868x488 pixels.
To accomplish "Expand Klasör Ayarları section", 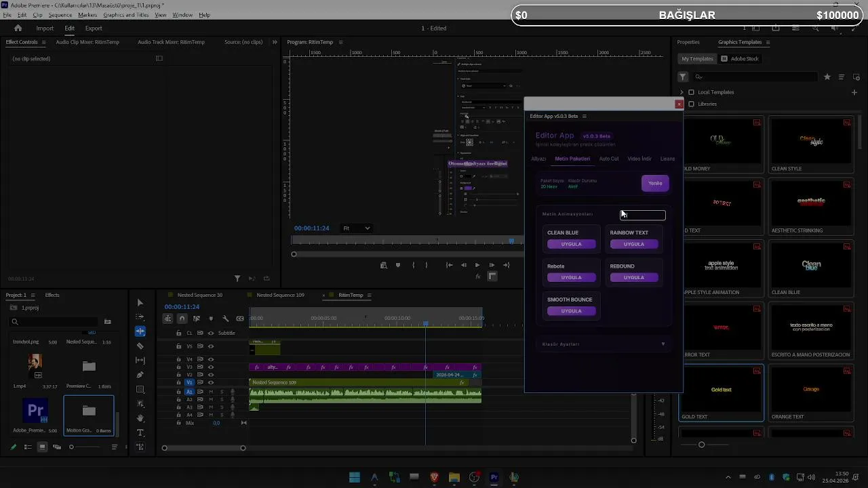I will (602, 344).
